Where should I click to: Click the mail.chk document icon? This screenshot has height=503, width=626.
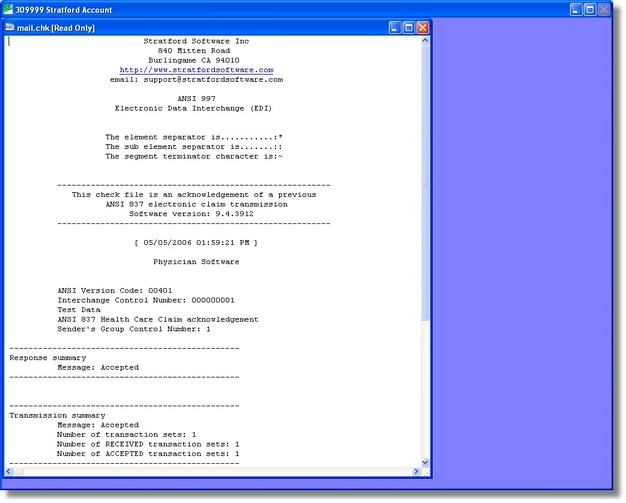[x=10, y=27]
